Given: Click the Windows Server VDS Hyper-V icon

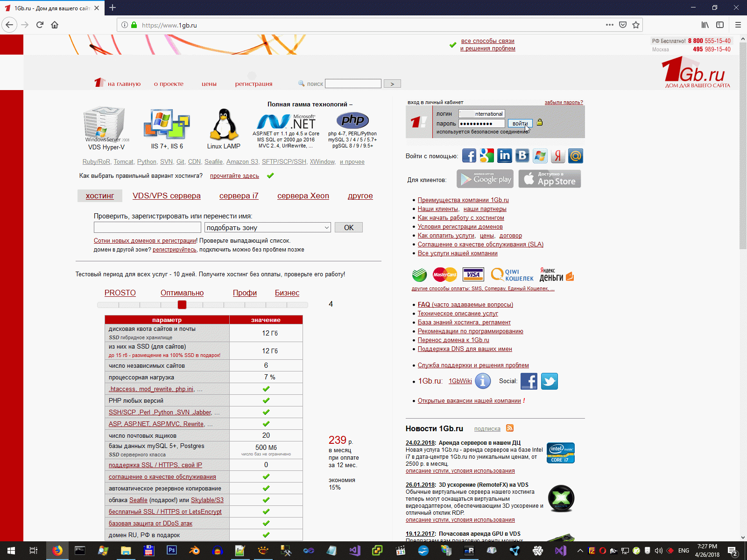Looking at the screenshot, I should pos(106,125).
